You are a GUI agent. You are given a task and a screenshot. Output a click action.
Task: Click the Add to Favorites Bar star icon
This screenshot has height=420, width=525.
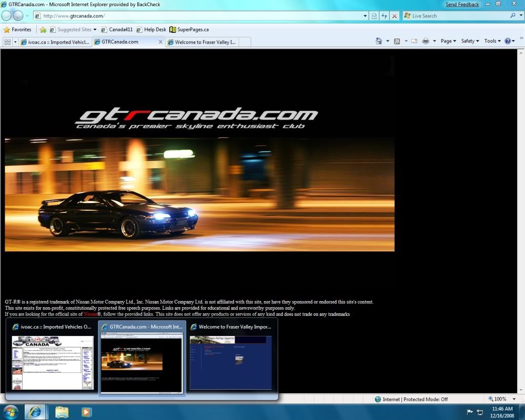[x=43, y=30]
